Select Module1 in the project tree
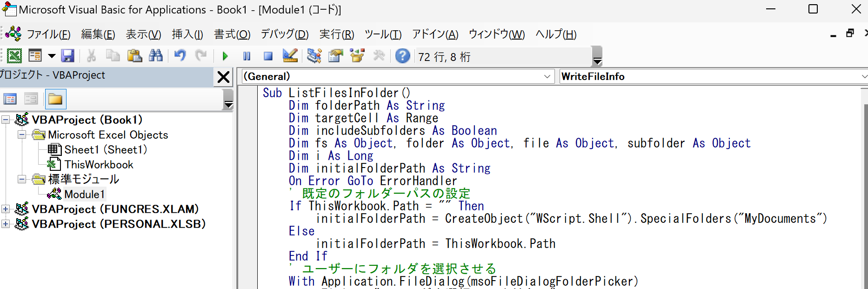The width and height of the screenshot is (868, 289). pyautogui.click(x=84, y=195)
